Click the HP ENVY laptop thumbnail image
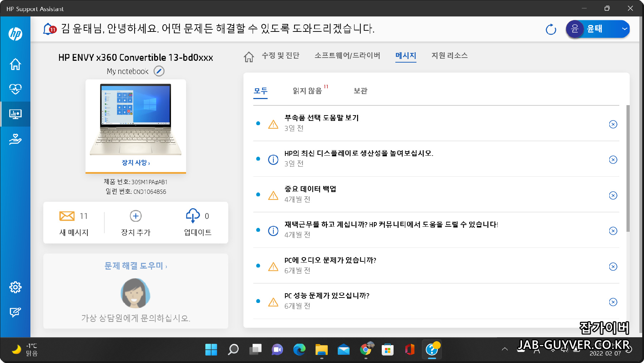644x363 pixels. 136,119
